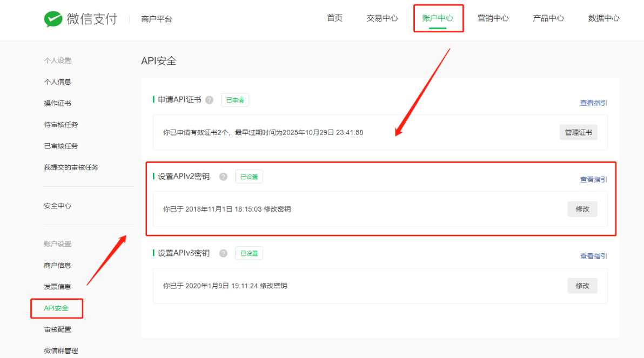Open 数据中心 in top navigation

click(603, 18)
